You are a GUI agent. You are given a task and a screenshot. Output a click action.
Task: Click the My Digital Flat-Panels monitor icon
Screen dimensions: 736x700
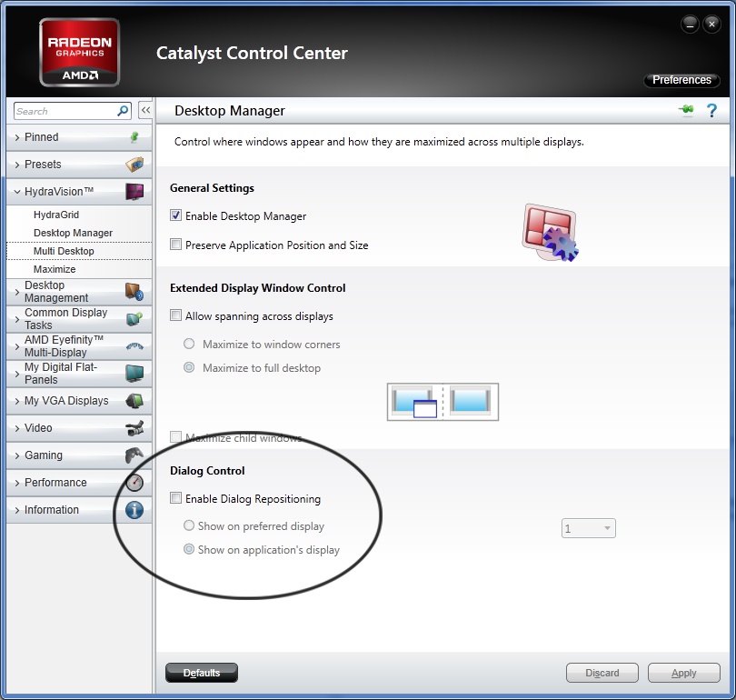tap(134, 374)
